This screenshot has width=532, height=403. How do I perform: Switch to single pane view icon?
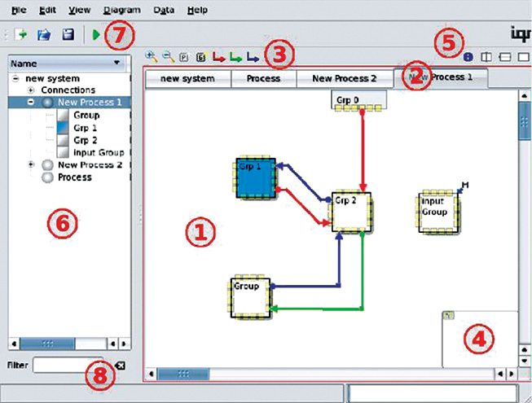tap(523, 57)
